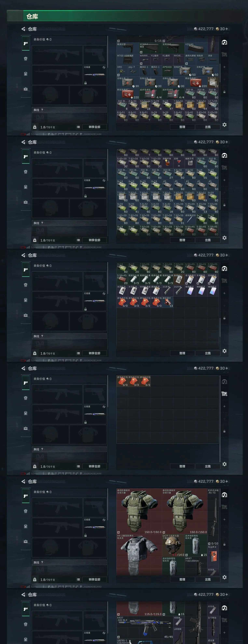248x644 pixels.
Task: Toggle lock icon right of Titan armor vests
Action: 224,544
